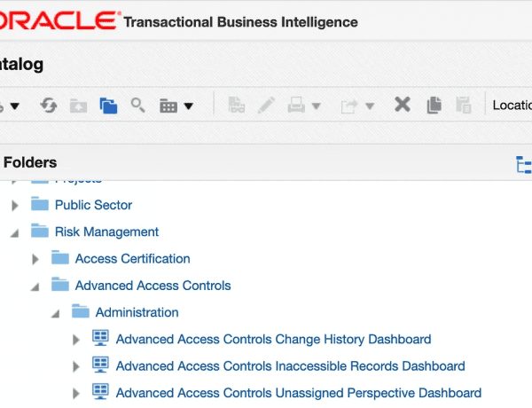Click the Refresh icon in the toolbar
The image size is (532, 408).
(x=49, y=106)
